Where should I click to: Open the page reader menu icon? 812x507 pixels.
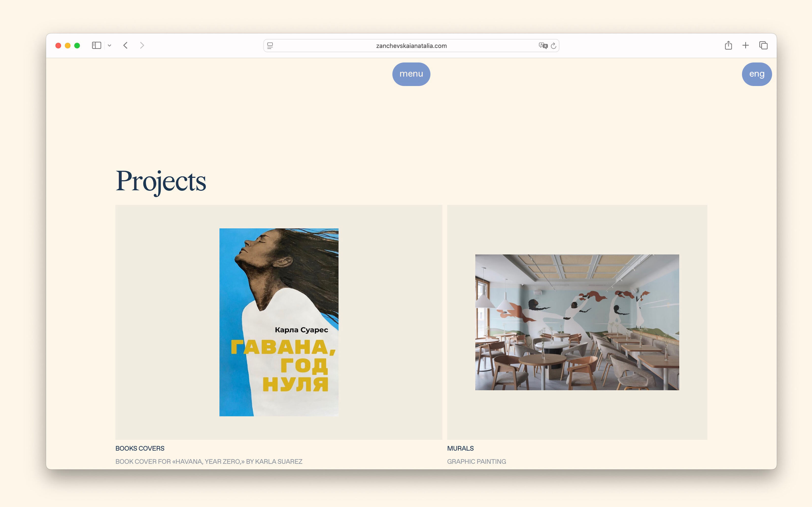pyautogui.click(x=270, y=46)
